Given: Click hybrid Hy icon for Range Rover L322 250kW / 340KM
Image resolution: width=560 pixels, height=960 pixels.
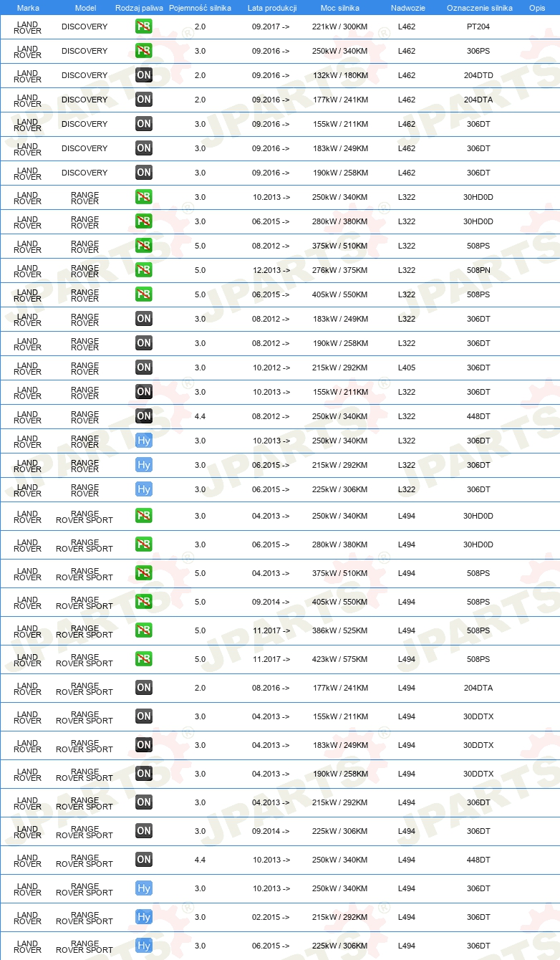Looking at the screenshot, I should [144, 441].
